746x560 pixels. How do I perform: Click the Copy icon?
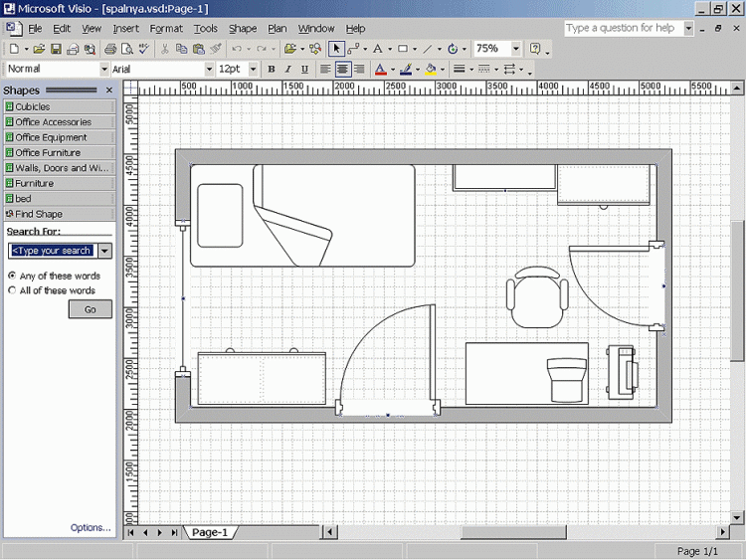click(x=181, y=49)
